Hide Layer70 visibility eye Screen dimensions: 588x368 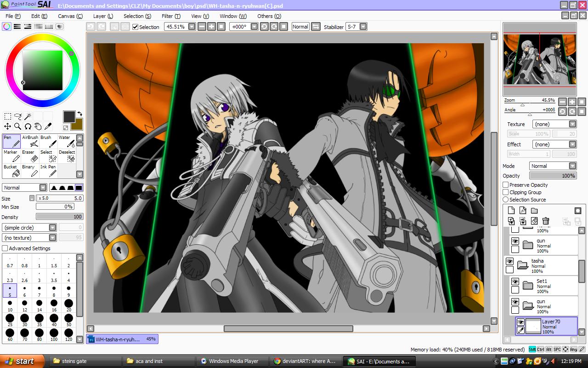click(521, 322)
